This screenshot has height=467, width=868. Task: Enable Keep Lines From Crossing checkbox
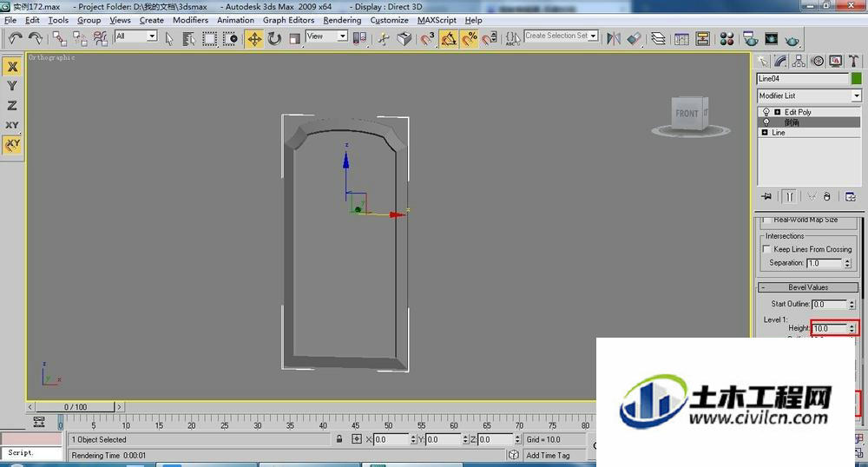coord(766,249)
